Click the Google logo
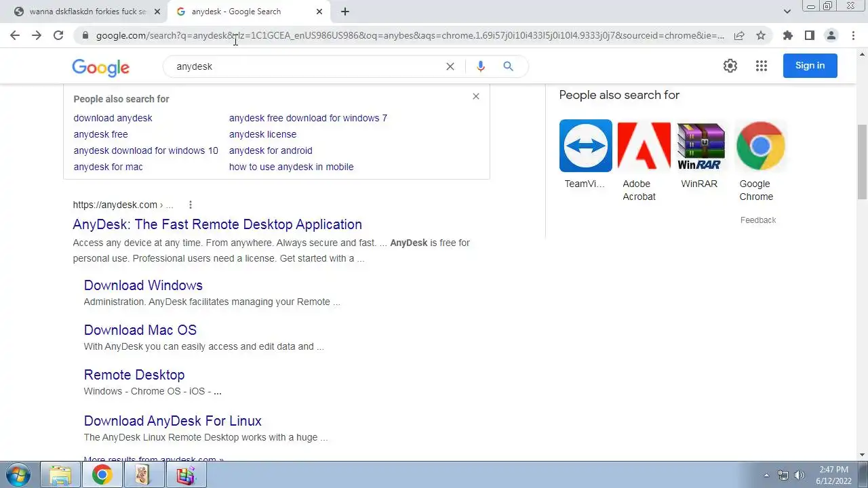The width and height of the screenshot is (868, 488). 100,67
